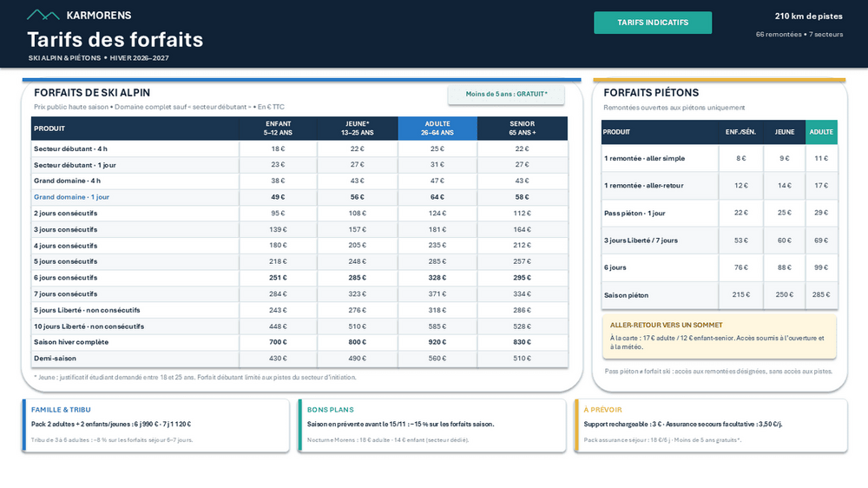Click the FORFAITS PIÉTONS section heading
Screen dimensions: 868x488
coord(651,93)
